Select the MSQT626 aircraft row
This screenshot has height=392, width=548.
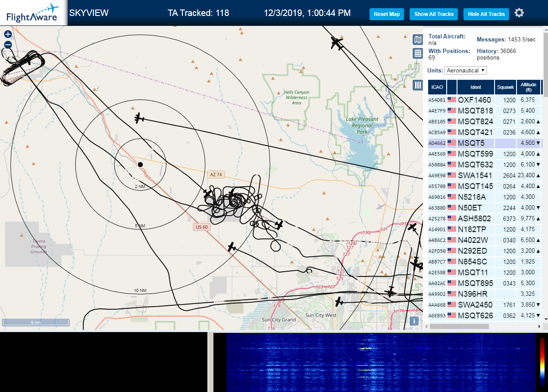(485, 316)
